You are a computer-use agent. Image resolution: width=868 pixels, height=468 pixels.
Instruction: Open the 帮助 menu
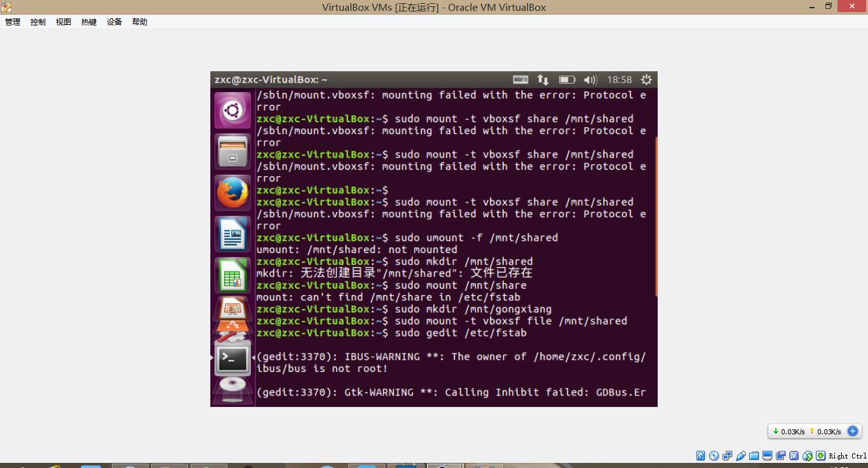point(140,22)
